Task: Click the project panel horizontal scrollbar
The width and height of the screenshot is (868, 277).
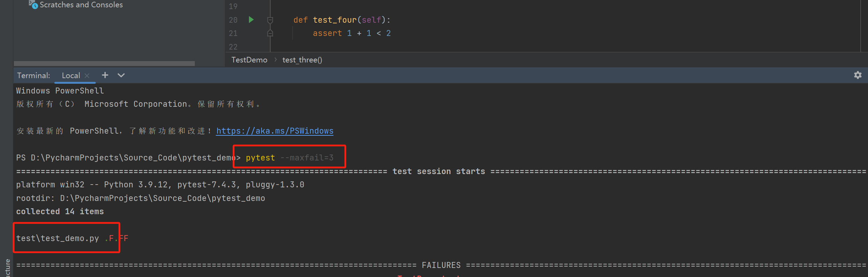Action: pos(104,63)
